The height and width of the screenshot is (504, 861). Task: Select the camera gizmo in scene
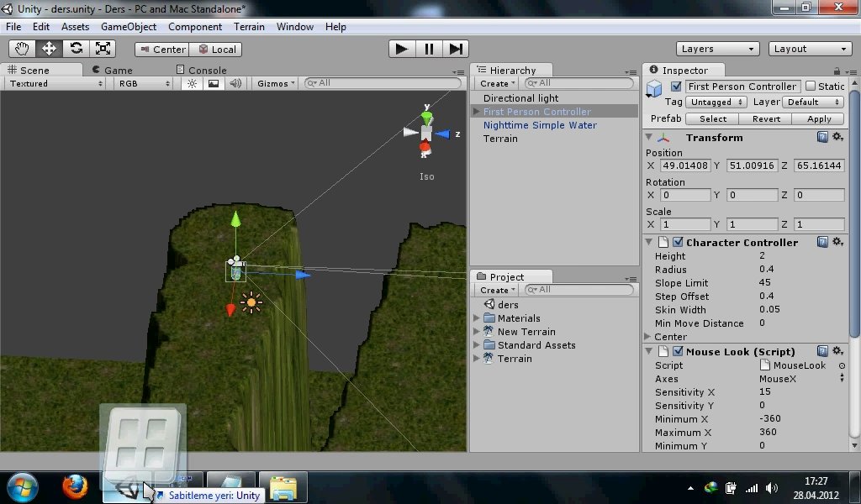click(236, 261)
